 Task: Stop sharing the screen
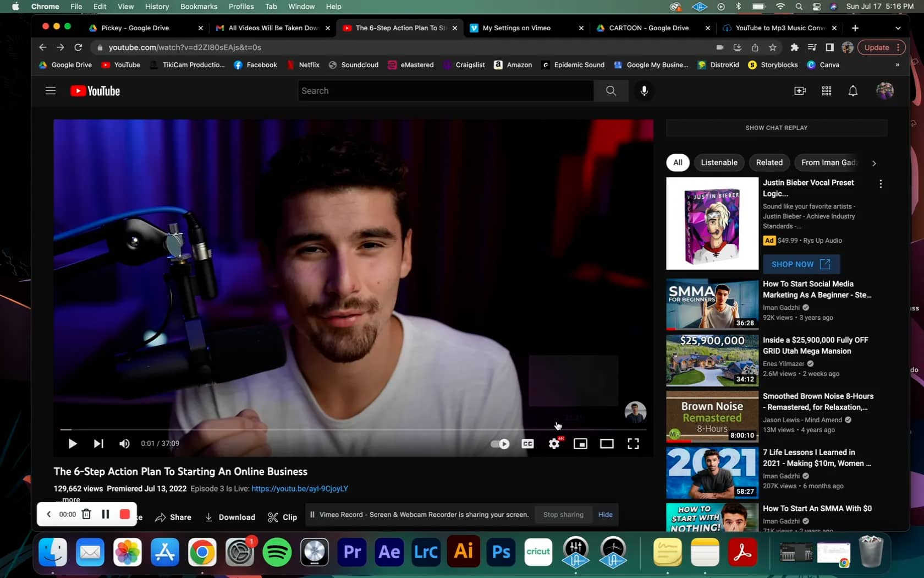coord(563,515)
